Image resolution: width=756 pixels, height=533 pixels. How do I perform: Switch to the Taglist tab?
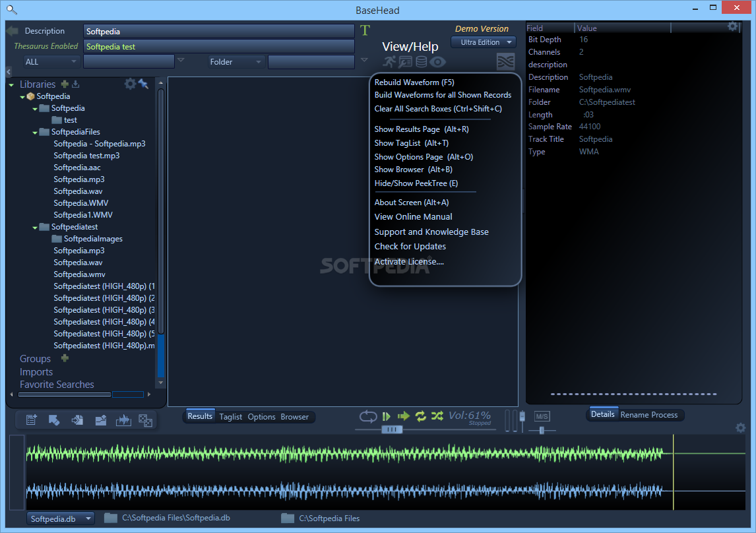tap(230, 417)
